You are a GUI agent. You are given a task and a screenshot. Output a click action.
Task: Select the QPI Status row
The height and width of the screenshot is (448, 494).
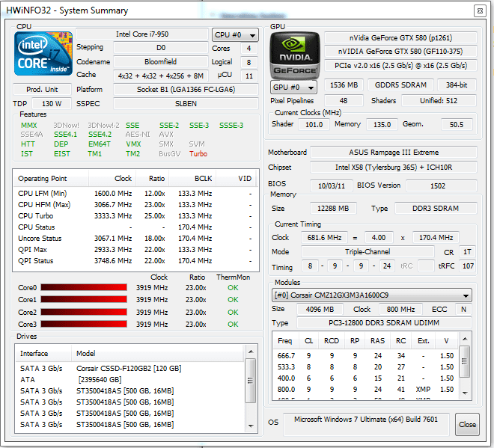135,261
